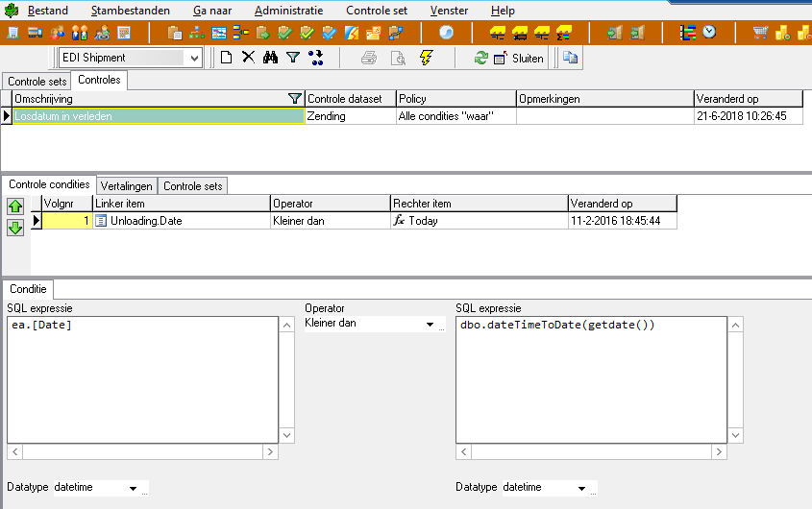
Task: Click the new record blank page icon
Action: [x=226, y=58]
